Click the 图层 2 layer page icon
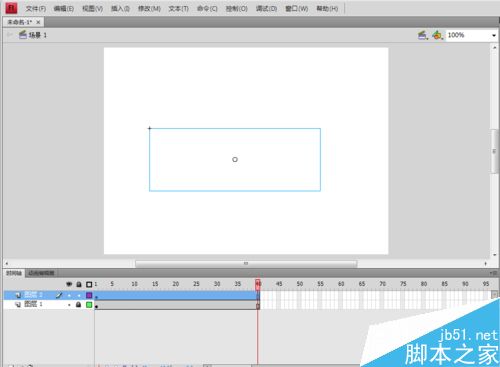 tap(18, 295)
